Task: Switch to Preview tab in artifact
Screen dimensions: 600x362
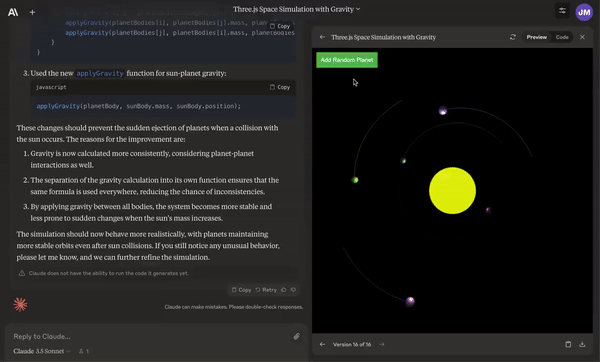Action: click(536, 37)
